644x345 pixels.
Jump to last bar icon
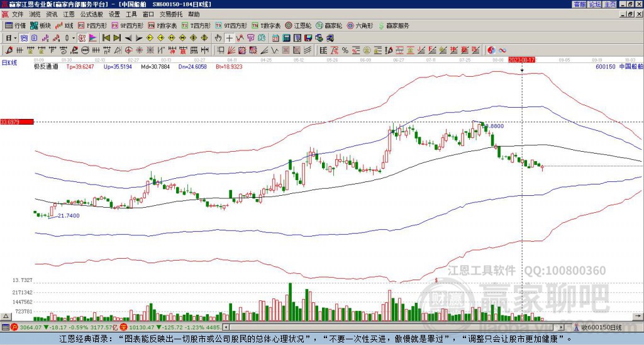[x=117, y=38]
